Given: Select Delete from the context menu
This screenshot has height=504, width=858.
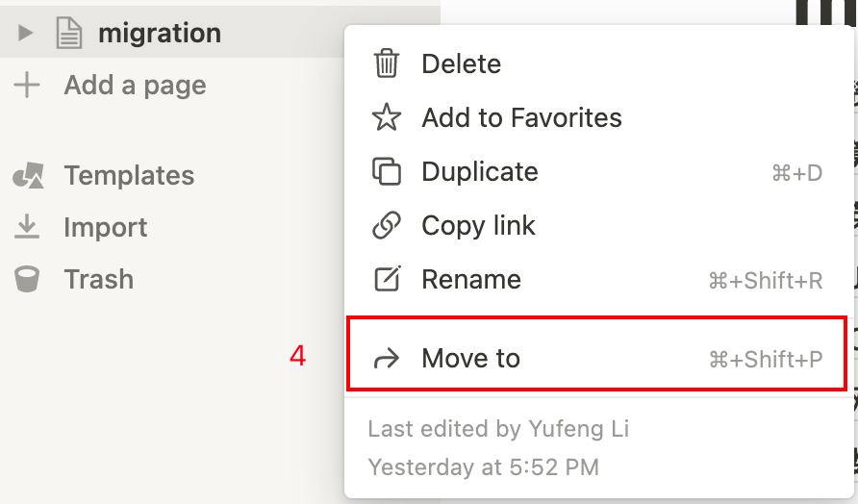Looking at the screenshot, I should (462, 64).
